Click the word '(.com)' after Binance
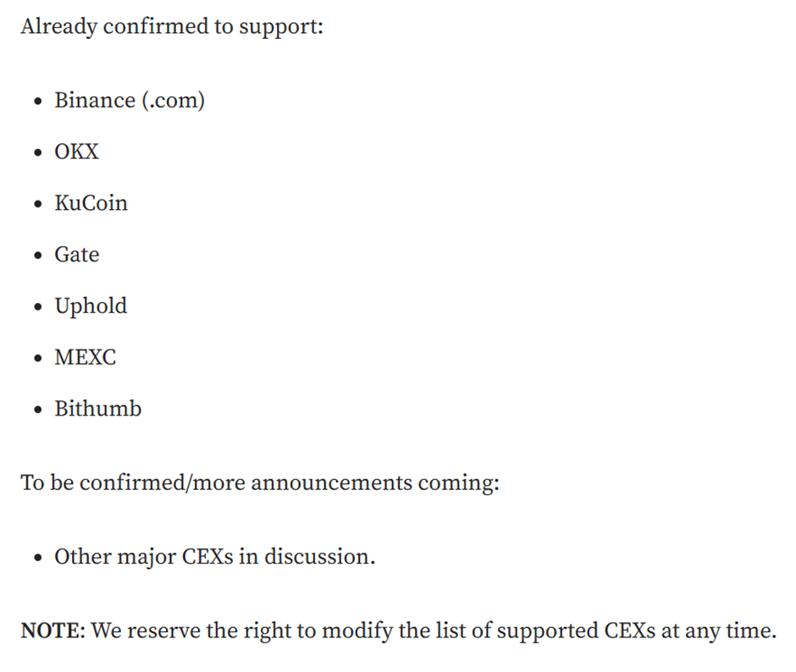Screen dimensions: 796x672 (173, 101)
